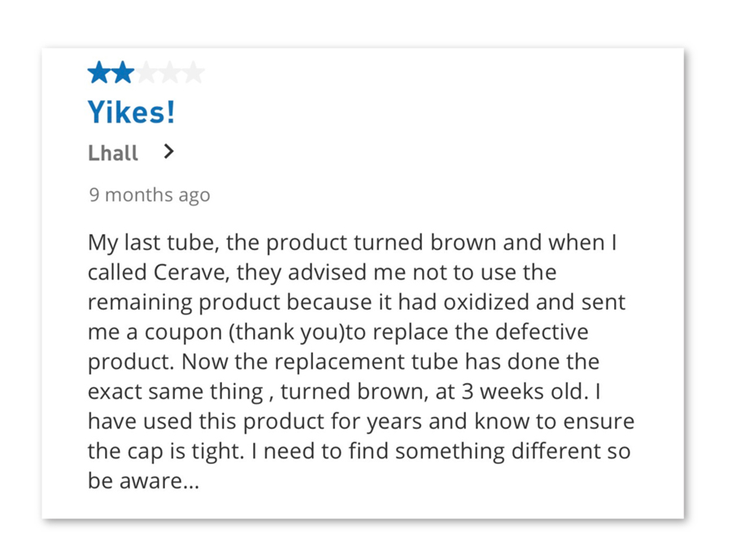Image resolution: width=732 pixels, height=560 pixels.
Task: Expand the chevron next to Lhall
Action: click(x=168, y=151)
